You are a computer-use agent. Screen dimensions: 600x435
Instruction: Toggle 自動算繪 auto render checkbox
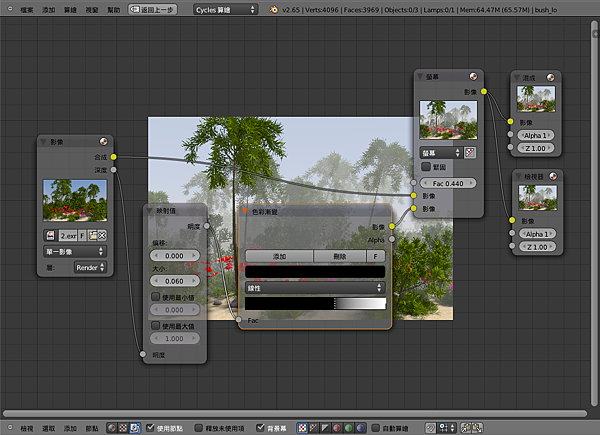click(376, 428)
